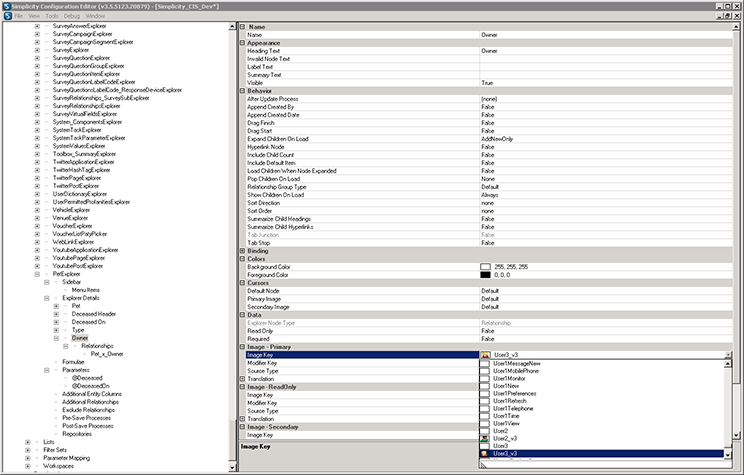Select TwitterPageExplorer in the tree
The width and height of the screenshot is (744, 475).
point(77,178)
